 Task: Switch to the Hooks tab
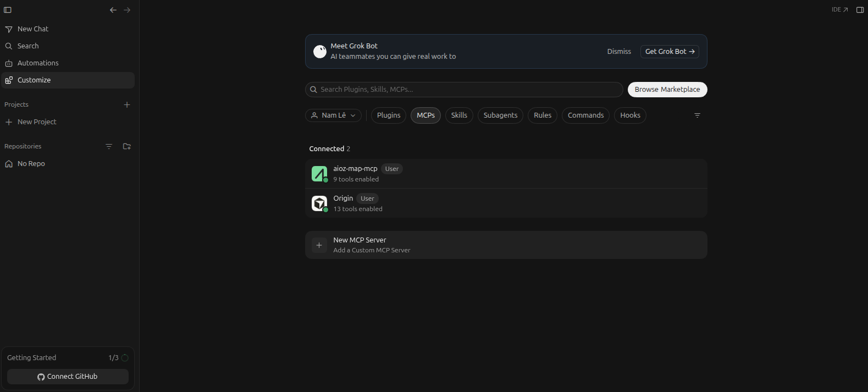click(630, 115)
